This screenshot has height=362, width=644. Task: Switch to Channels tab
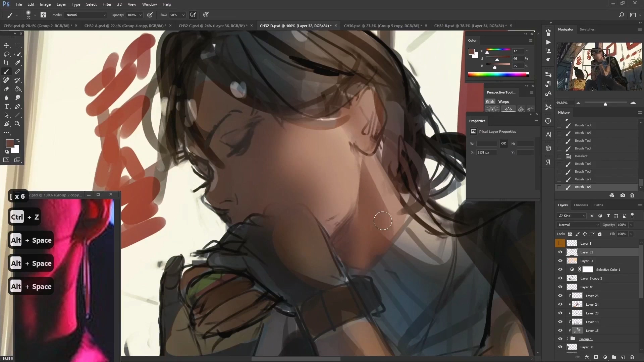tap(581, 205)
